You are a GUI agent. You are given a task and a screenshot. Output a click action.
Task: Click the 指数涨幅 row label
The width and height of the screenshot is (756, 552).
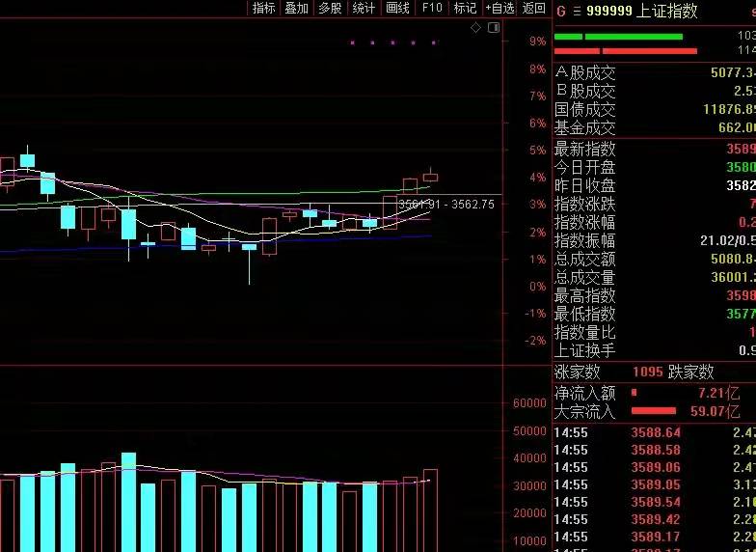tap(584, 222)
